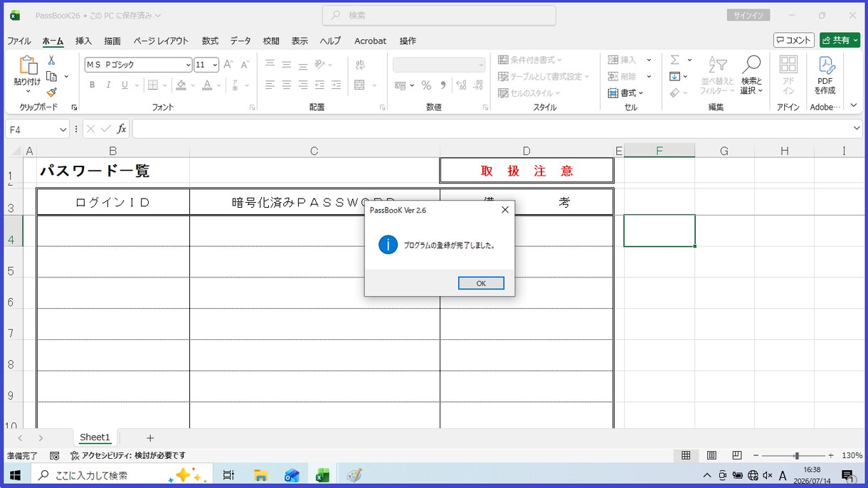868x488 pixels.
Task: Align text right
Action: [302, 85]
